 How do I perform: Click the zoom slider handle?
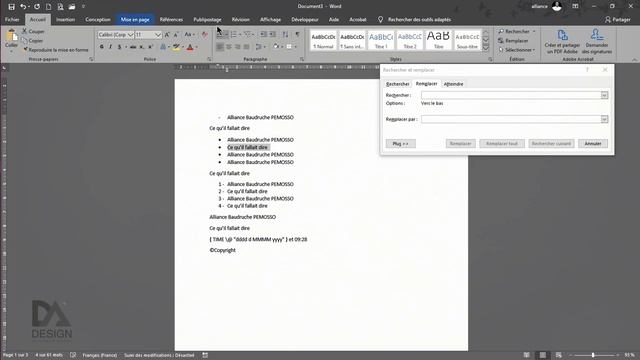tap(593, 355)
